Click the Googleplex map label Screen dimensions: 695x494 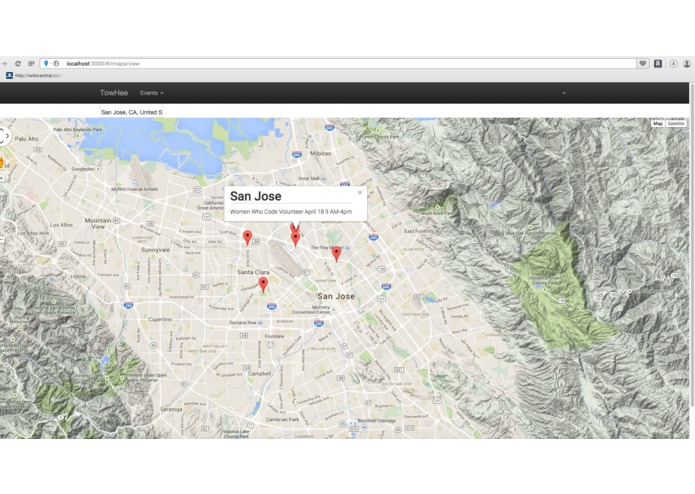[83, 169]
